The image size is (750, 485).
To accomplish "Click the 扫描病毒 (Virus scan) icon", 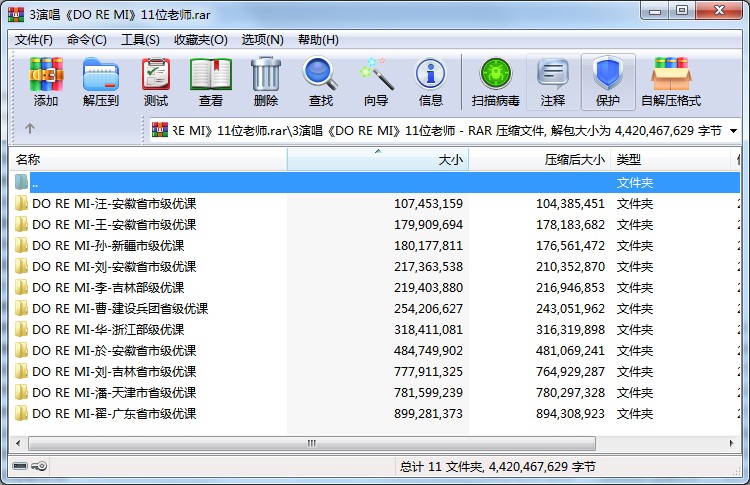I will pyautogui.click(x=496, y=74).
